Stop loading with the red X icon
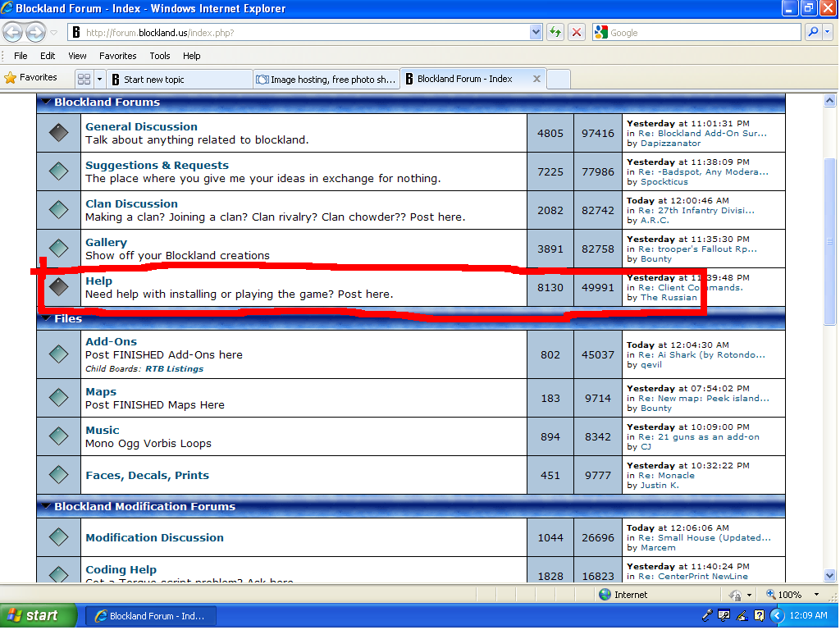 (x=577, y=32)
